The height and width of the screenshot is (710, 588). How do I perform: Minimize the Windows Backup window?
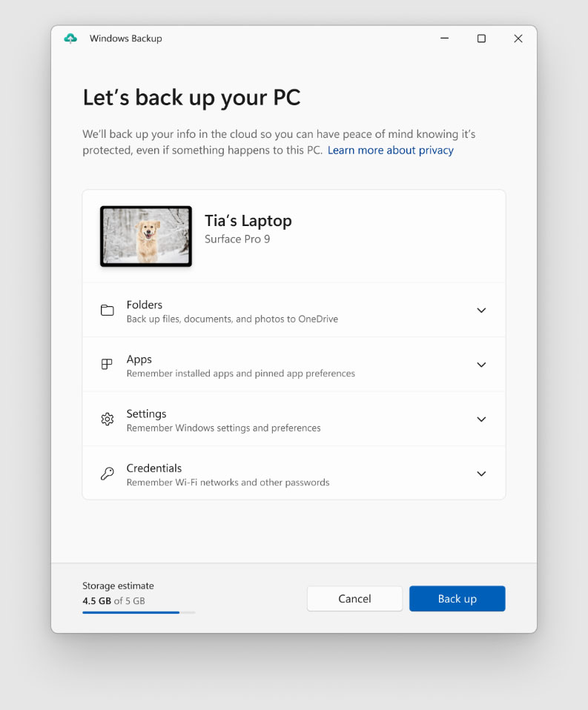444,39
